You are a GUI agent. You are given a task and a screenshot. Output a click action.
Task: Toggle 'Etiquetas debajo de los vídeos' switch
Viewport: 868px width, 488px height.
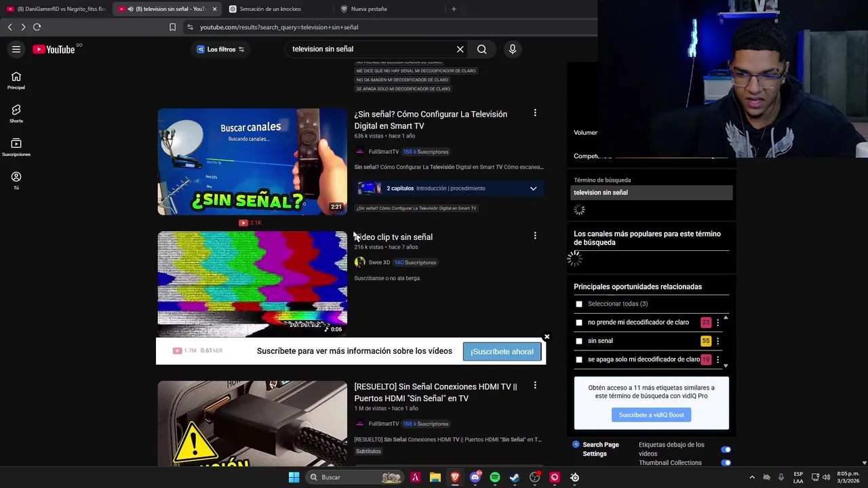click(x=726, y=449)
